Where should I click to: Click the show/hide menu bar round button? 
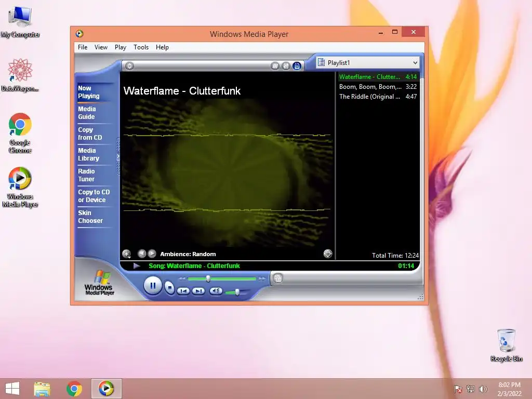tap(129, 66)
